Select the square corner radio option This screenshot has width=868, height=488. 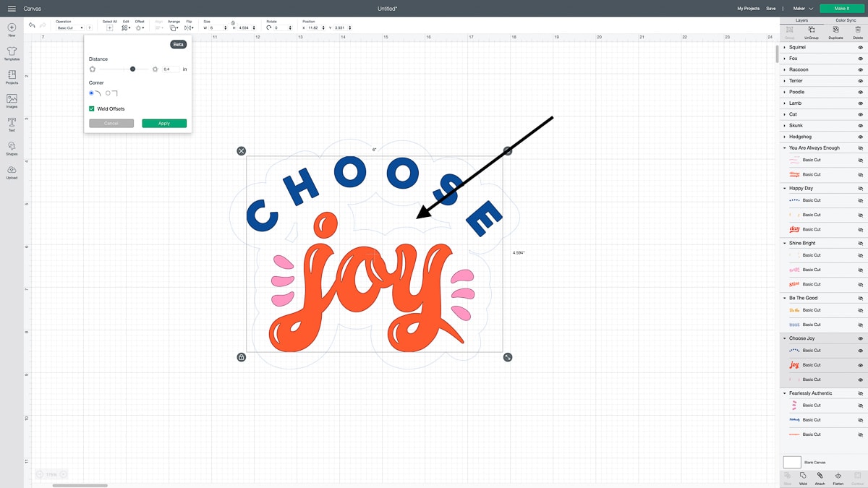tap(109, 93)
